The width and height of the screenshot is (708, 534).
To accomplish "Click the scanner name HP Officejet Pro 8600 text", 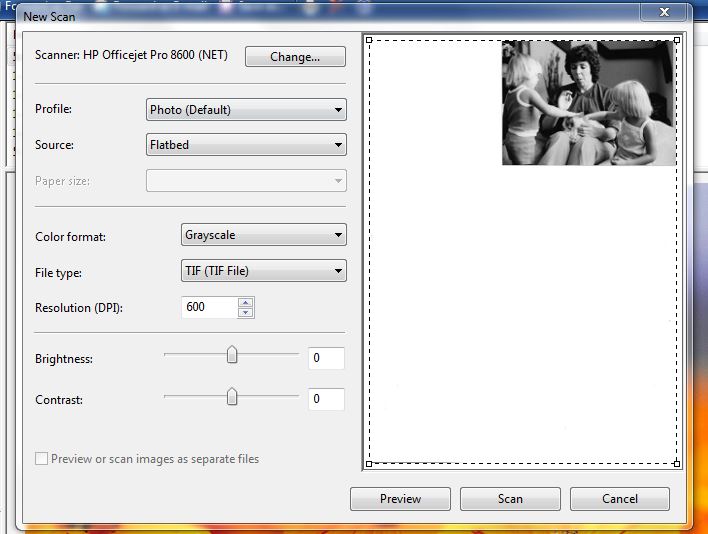I will [x=155, y=55].
